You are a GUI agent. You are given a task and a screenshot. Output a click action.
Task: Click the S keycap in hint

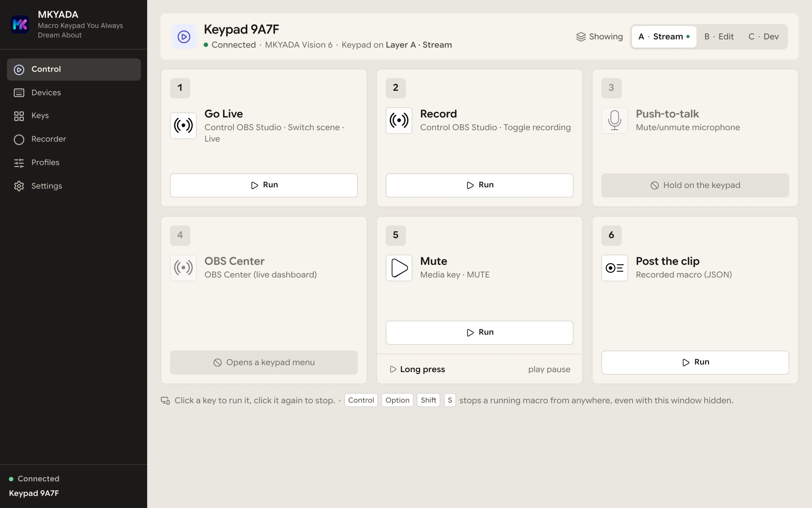coord(450,400)
